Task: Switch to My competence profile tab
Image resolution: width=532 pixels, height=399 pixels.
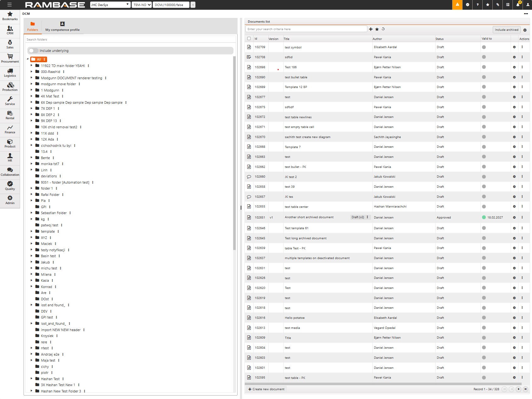Action: (x=62, y=26)
